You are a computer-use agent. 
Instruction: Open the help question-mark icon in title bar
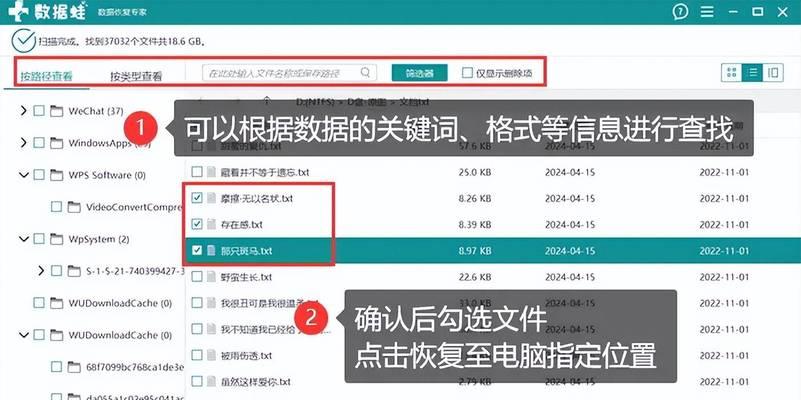coord(680,11)
